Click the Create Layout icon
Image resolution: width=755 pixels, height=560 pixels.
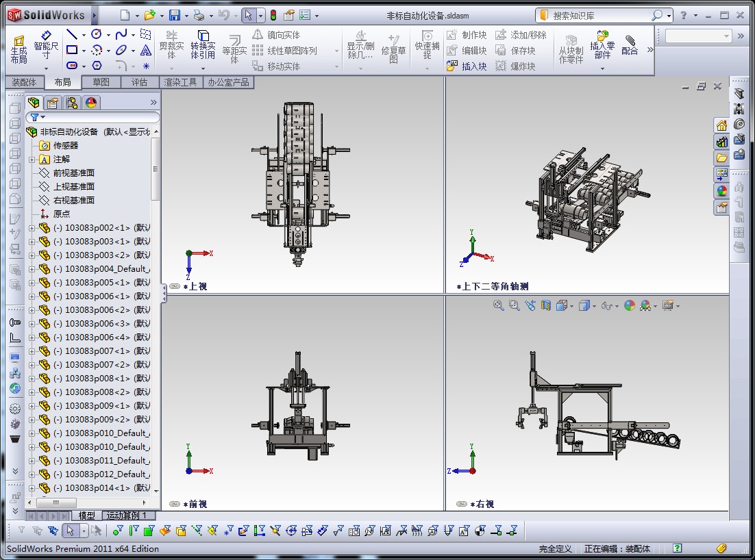pos(18,49)
